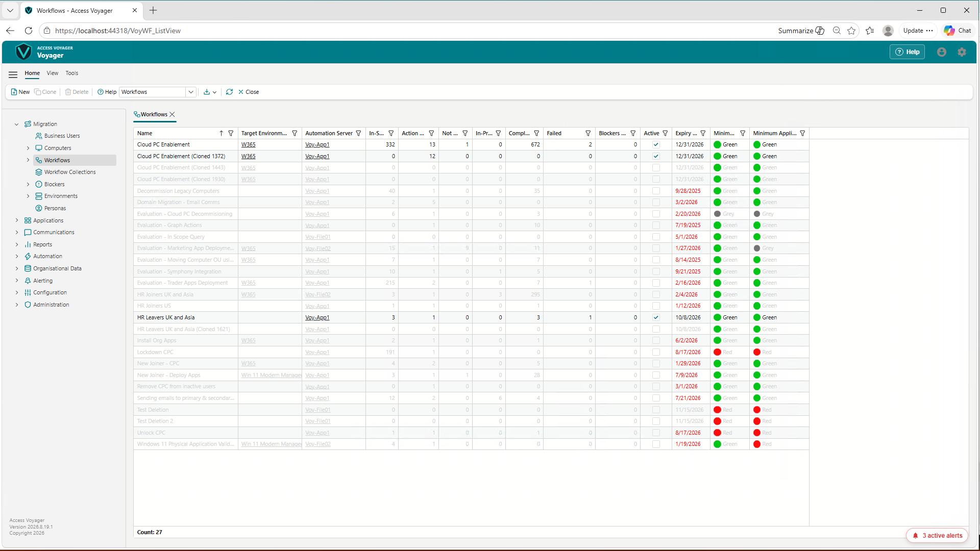The width and height of the screenshot is (980, 551).
Task: Click the Name column sort arrow
Action: (221, 134)
